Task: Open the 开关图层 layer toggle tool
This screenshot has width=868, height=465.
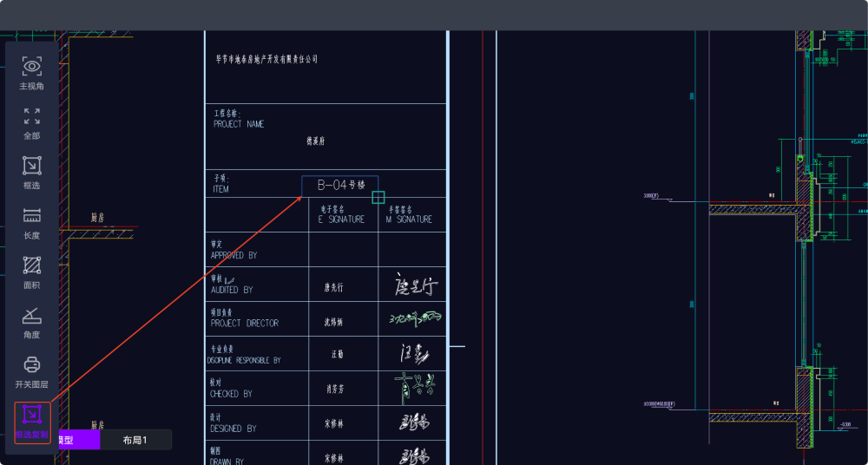Action: pyautogui.click(x=32, y=365)
